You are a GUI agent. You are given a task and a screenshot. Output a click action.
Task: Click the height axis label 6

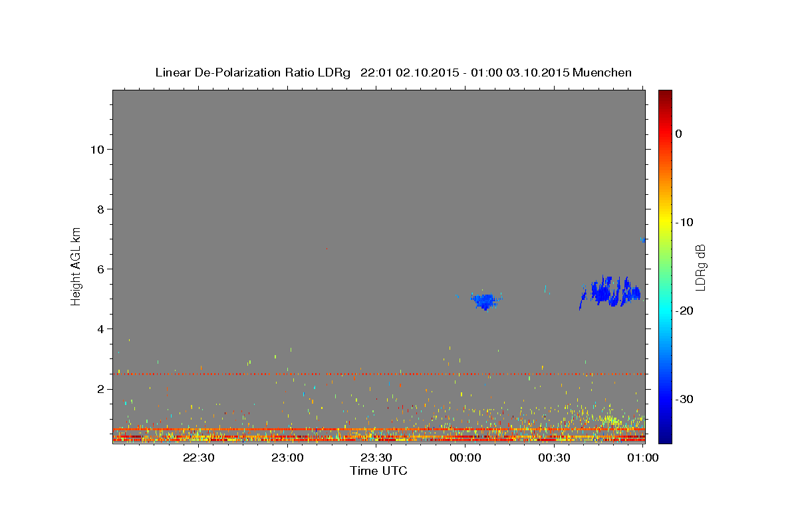[100, 269]
